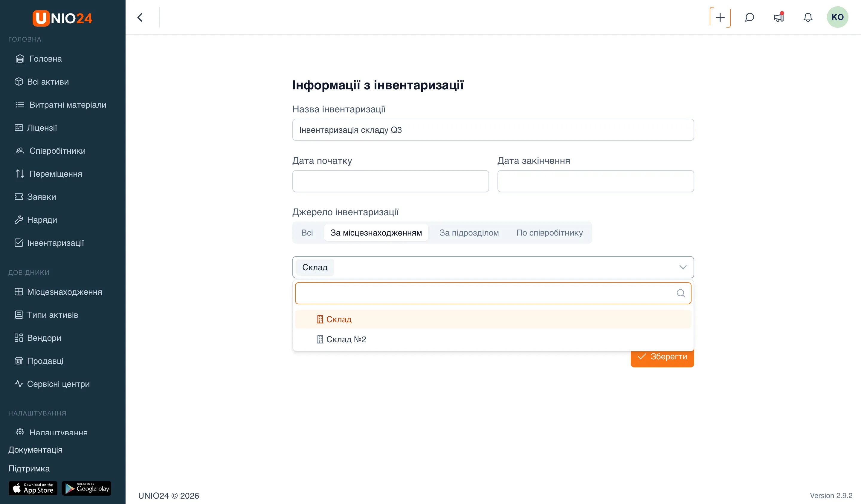The image size is (861, 504).
Task: Click the Вендори tiles icon
Action: [x=19, y=338]
